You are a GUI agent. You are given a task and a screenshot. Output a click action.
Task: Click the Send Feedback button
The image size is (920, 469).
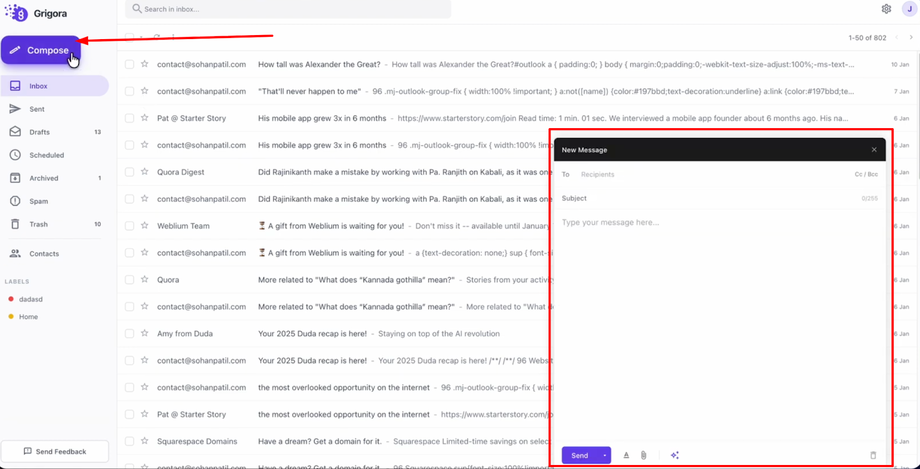point(55,451)
